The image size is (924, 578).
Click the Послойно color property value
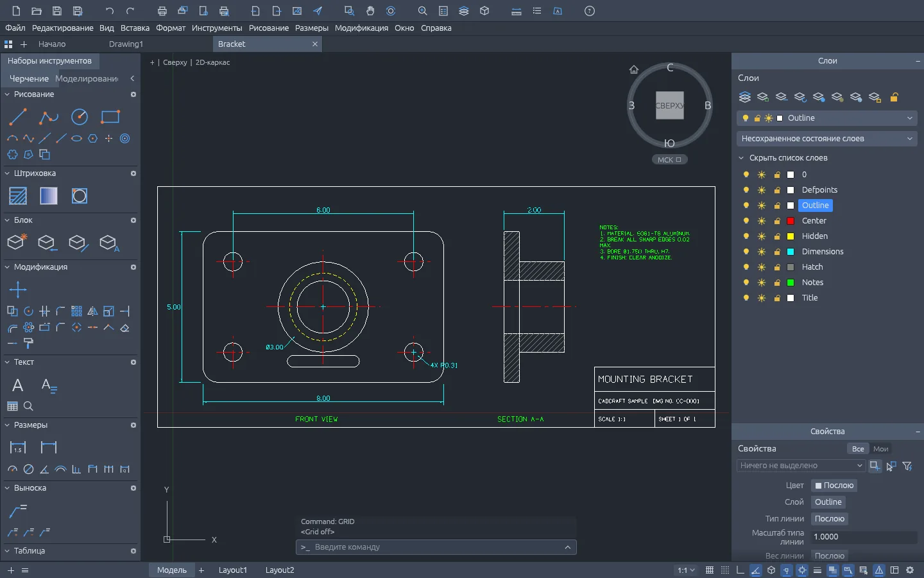(834, 486)
